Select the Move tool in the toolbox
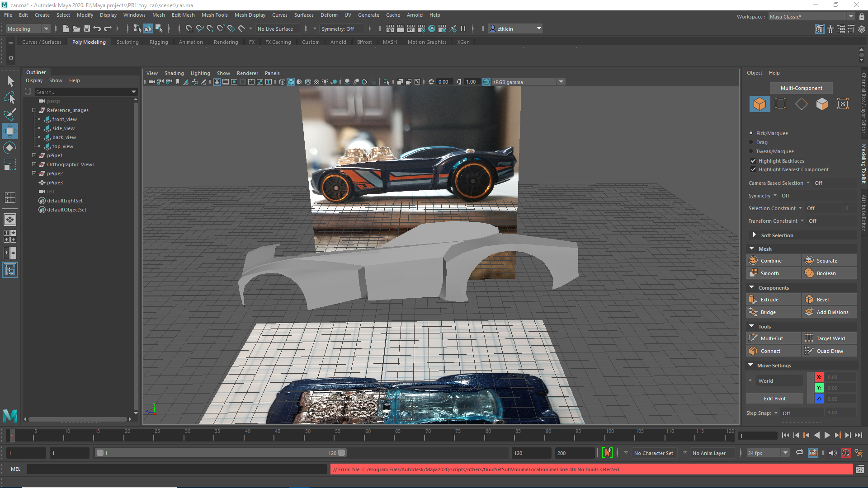Screen dimensions: 868x488 [10, 131]
